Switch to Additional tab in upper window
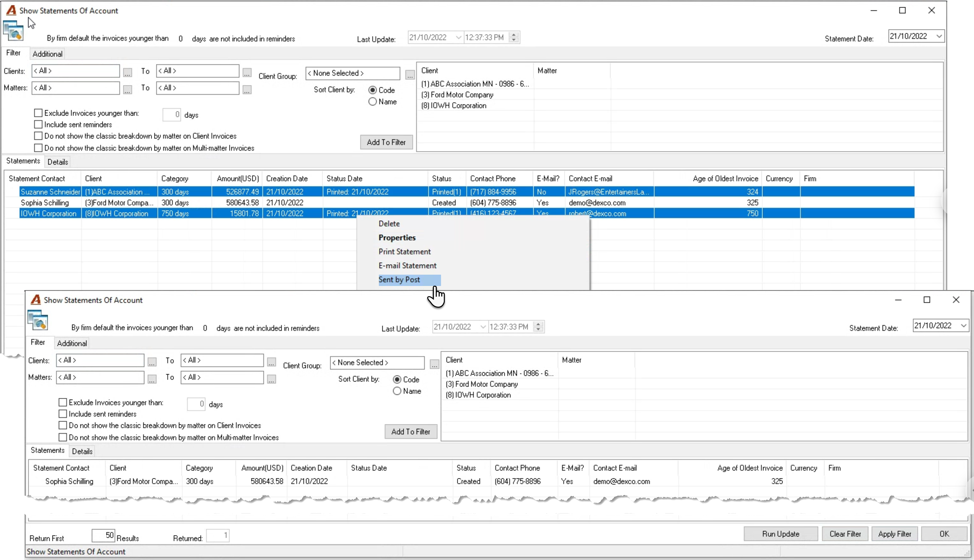The height and width of the screenshot is (560, 974). click(x=47, y=54)
